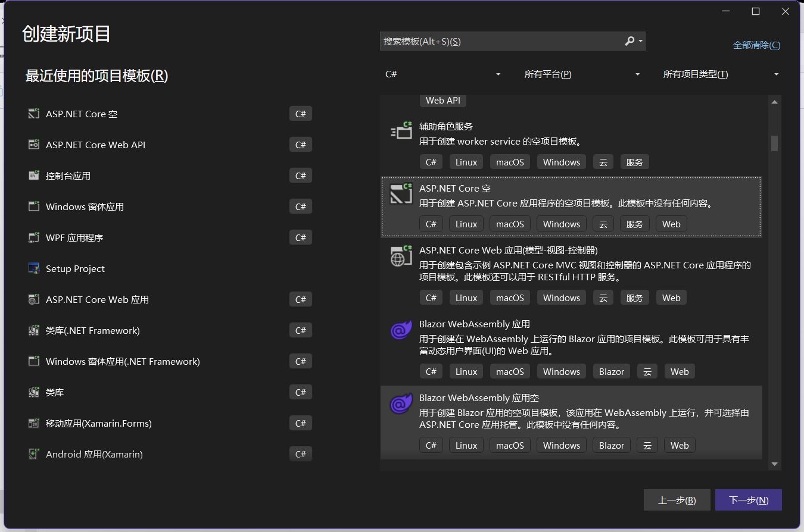This screenshot has width=804, height=532.
Task: Choose the ASP.NET Core 空 template in list
Action: pos(571,206)
